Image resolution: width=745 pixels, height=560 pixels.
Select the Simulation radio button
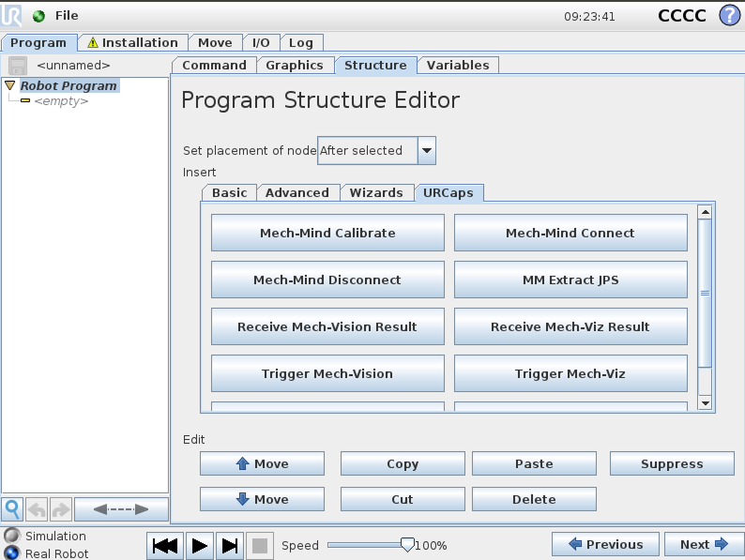[12, 537]
